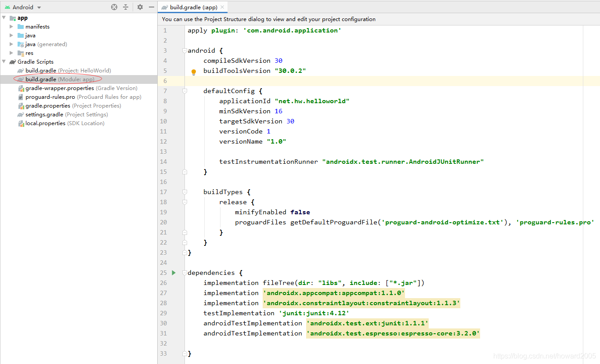
Task: Collapse the app module node
Action: click(4, 18)
